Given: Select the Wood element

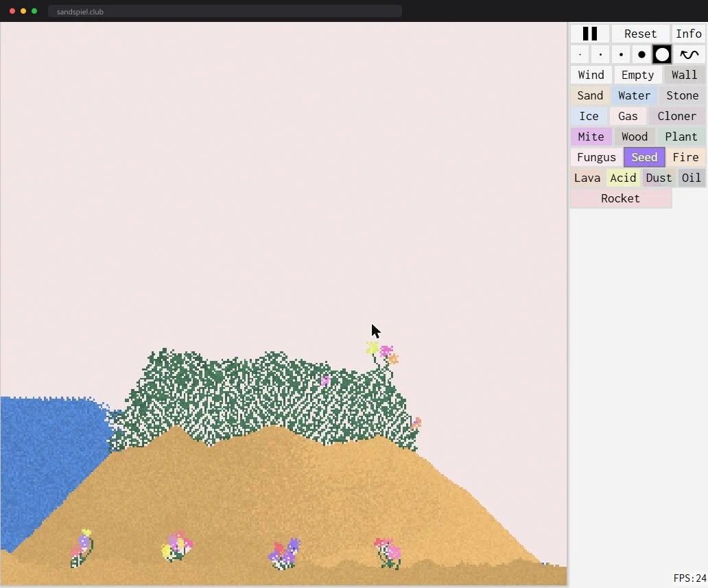Looking at the screenshot, I should [635, 137].
